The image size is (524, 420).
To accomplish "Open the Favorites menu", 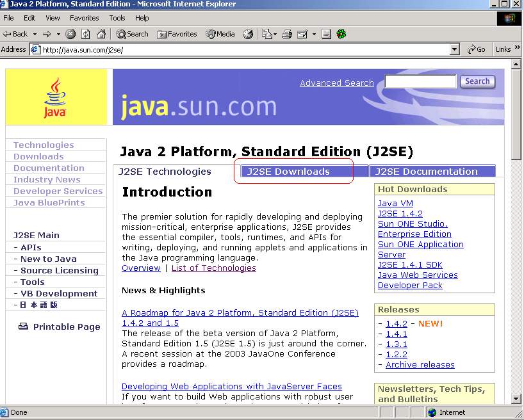I will 84,18.
